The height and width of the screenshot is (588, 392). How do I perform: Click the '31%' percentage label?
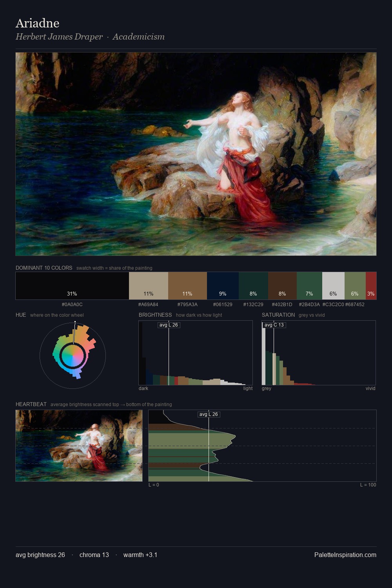click(72, 294)
